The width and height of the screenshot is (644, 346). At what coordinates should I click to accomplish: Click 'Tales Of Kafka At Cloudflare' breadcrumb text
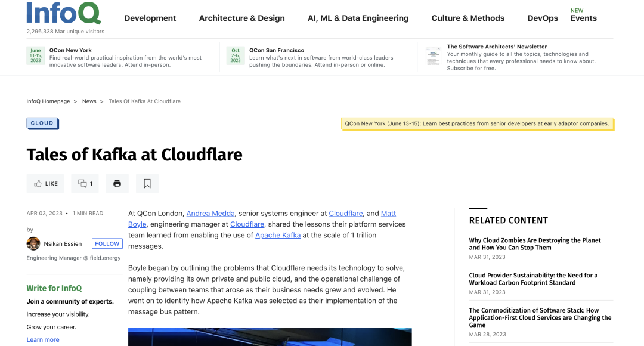click(144, 101)
